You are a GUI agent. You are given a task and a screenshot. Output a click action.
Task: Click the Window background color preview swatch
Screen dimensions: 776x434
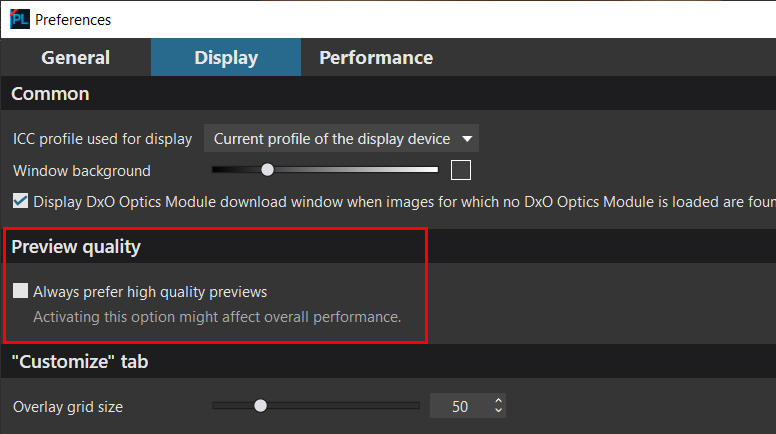(461, 170)
